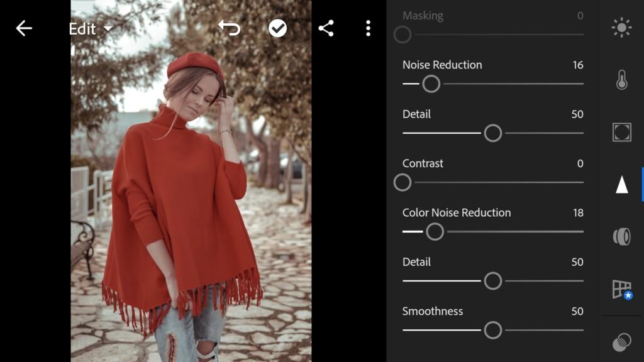Tap the Smoothness value 50
This screenshot has width=644, height=362.
[x=577, y=311]
